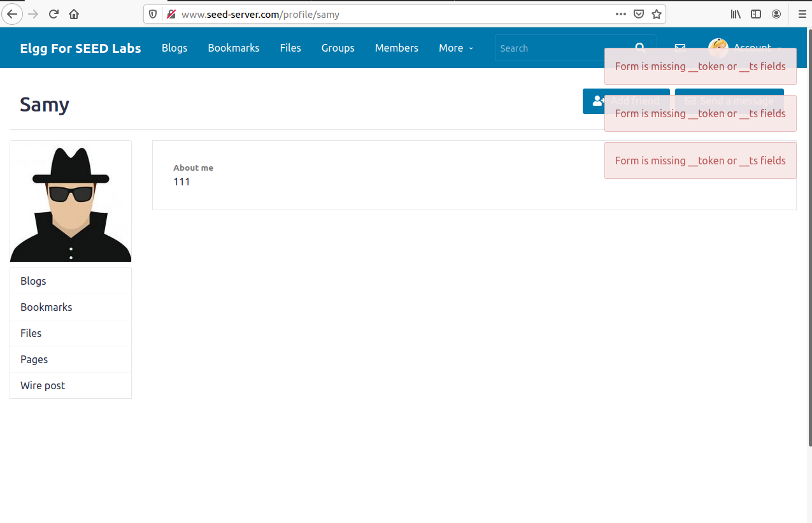Open Wire post in the profile side menu
812x523 pixels.
click(71, 385)
